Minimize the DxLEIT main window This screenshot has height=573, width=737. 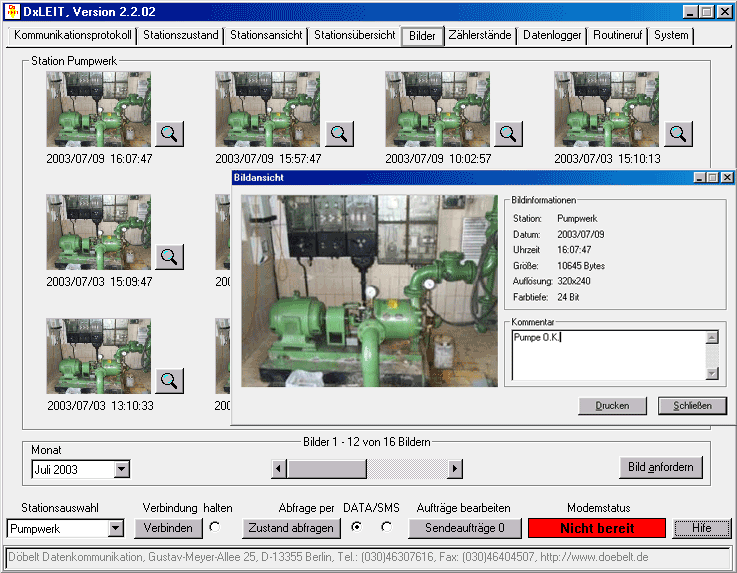pos(690,12)
